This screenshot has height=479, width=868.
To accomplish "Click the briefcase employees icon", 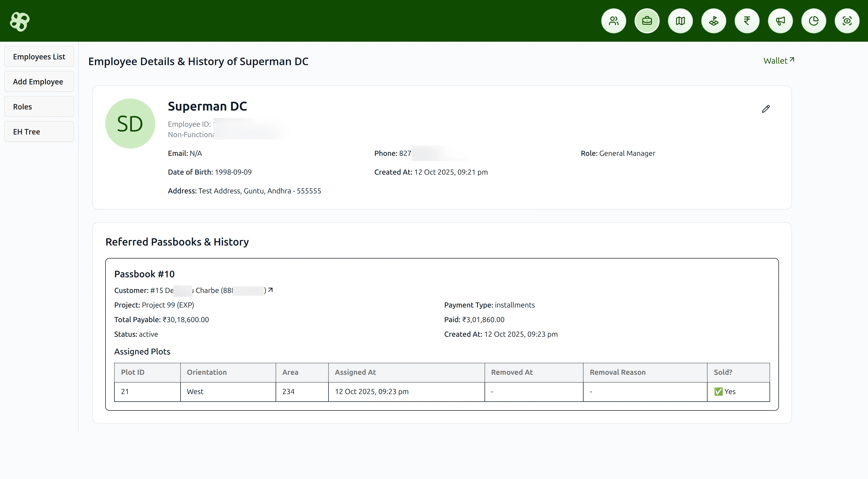I will (647, 21).
